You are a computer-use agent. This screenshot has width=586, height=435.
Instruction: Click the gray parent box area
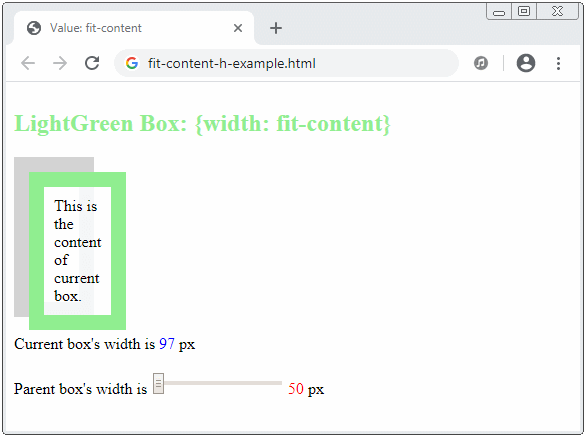click(x=21, y=239)
